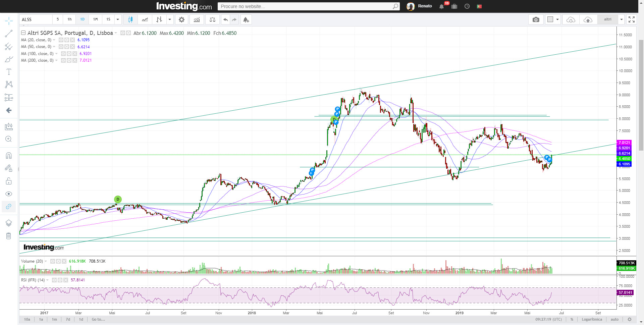Collapse the Altri SGPS SA legend

click(23, 33)
